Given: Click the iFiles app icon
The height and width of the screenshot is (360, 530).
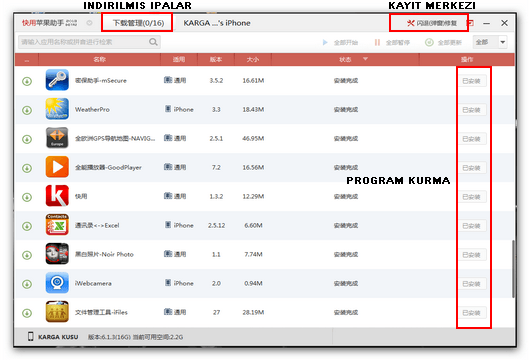Looking at the screenshot, I should [x=57, y=312].
